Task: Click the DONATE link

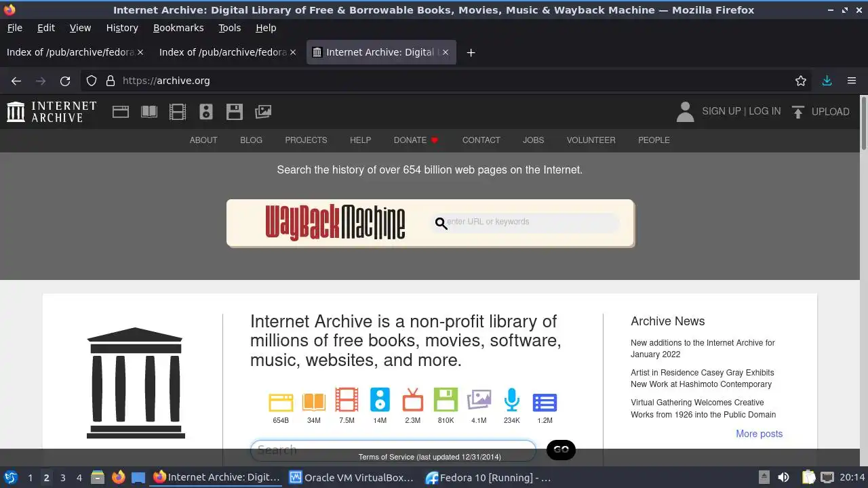Action: (x=416, y=140)
